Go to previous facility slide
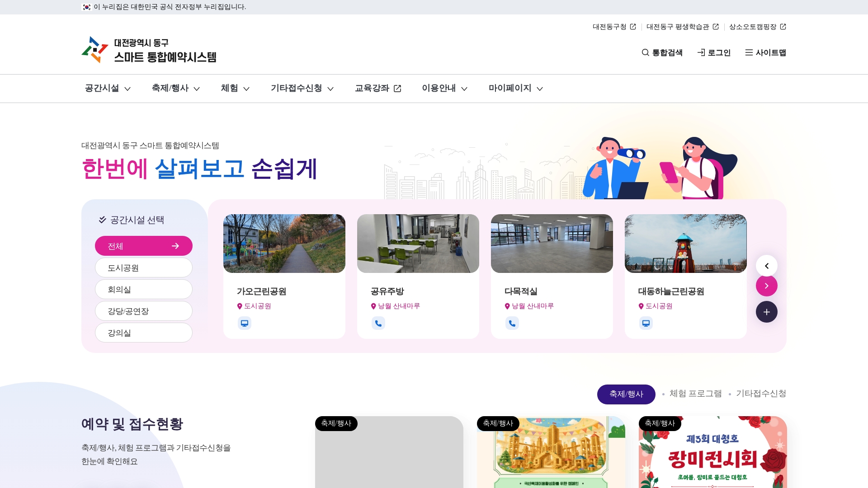 [x=767, y=266]
